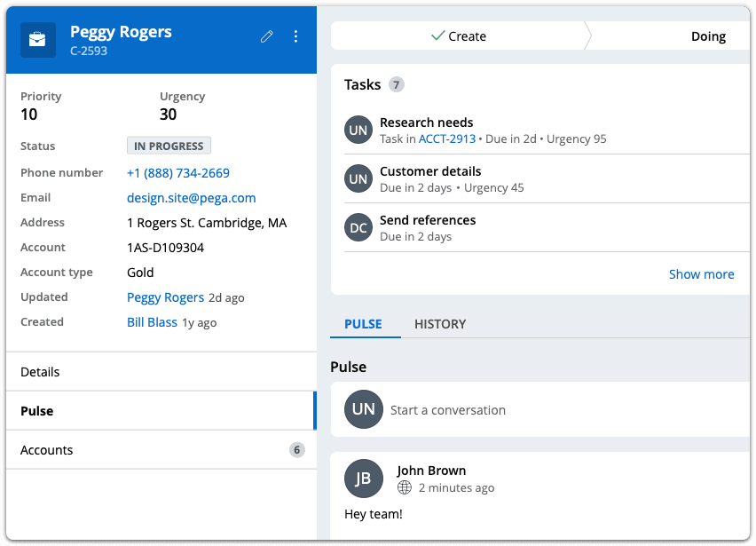The width and height of the screenshot is (756, 546).
Task: Open the three-dot actions menu in header
Action: [295, 36]
